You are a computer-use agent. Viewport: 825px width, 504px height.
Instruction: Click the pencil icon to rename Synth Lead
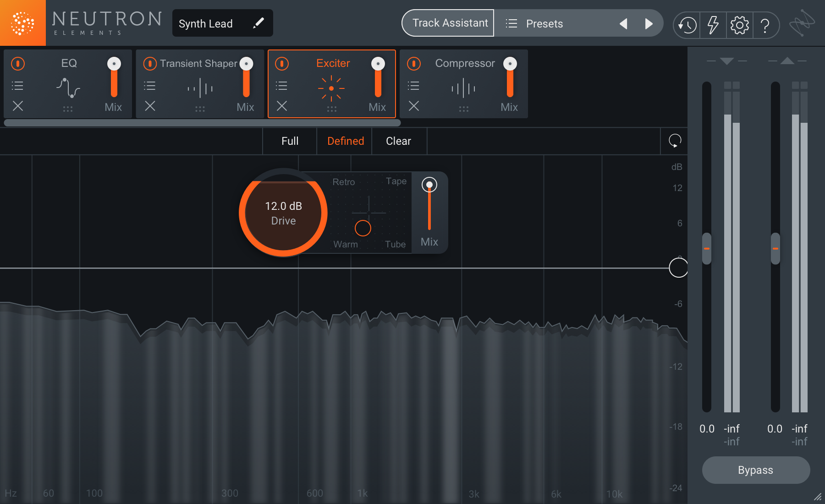click(258, 23)
